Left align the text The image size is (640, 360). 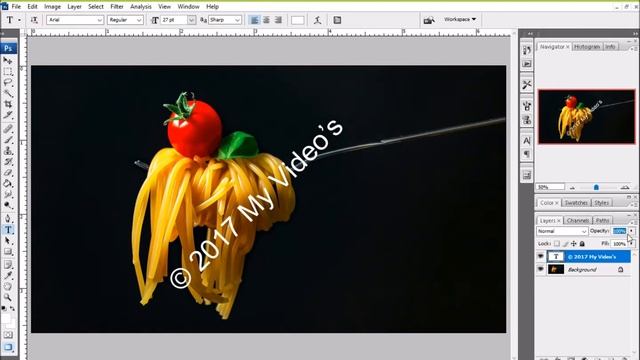pos(254,20)
